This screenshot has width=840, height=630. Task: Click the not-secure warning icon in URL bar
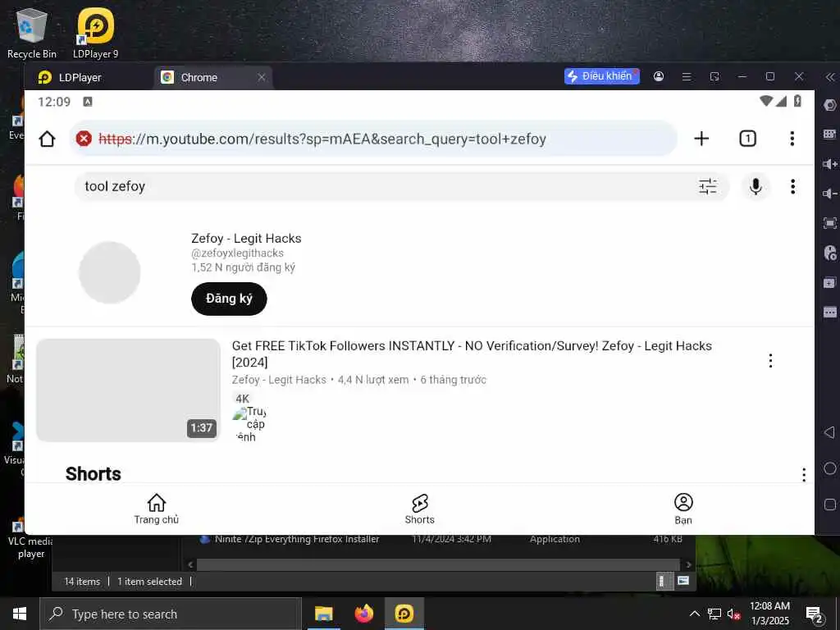(x=84, y=139)
